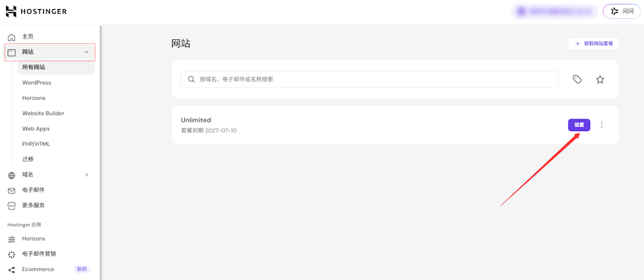The height and width of the screenshot is (280, 644).
Task: Click the 域名 globe icon
Action: tap(11, 175)
